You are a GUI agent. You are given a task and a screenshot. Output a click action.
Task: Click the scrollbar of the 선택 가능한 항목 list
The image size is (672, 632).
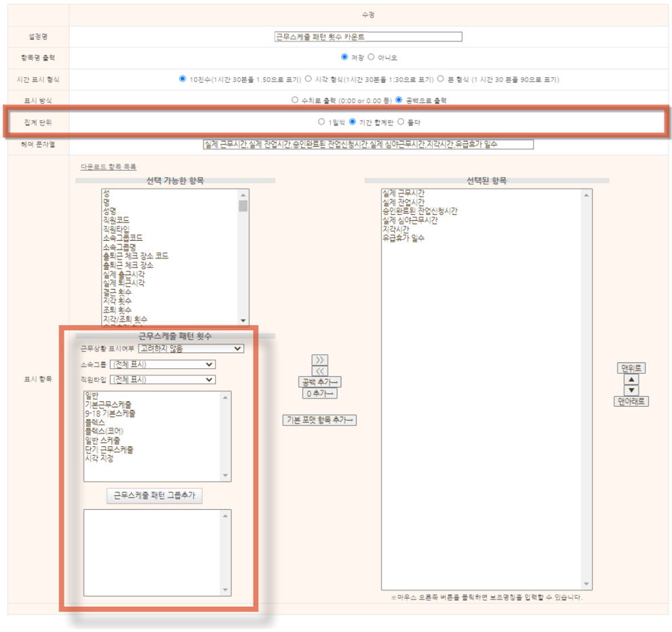[x=243, y=258]
